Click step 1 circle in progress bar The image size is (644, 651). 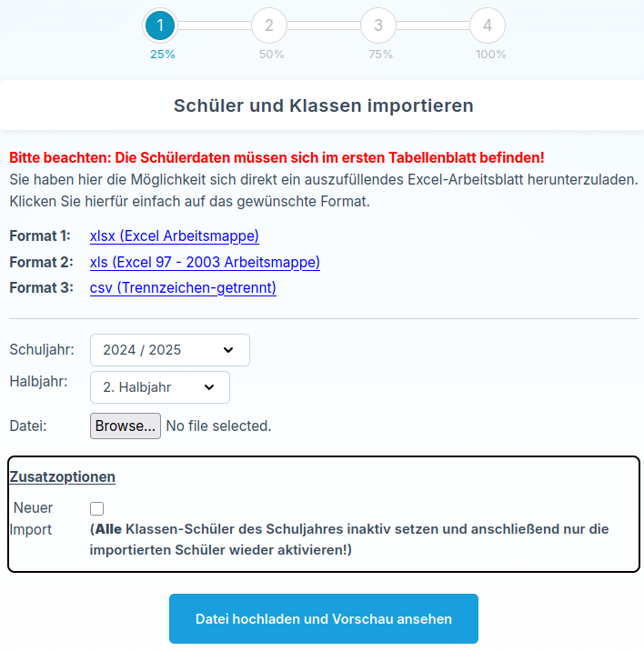click(160, 25)
